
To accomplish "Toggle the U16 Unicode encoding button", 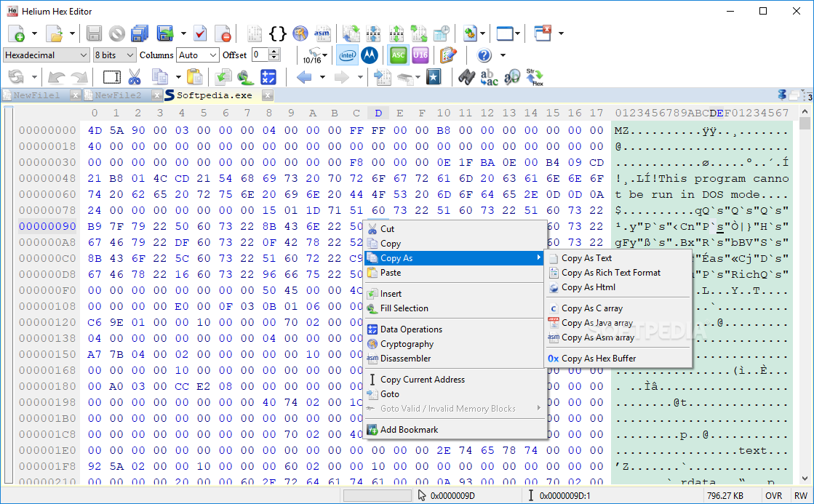I will 420,55.
